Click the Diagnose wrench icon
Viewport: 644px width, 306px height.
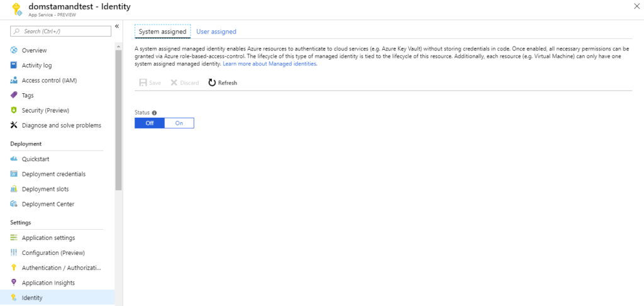14,125
